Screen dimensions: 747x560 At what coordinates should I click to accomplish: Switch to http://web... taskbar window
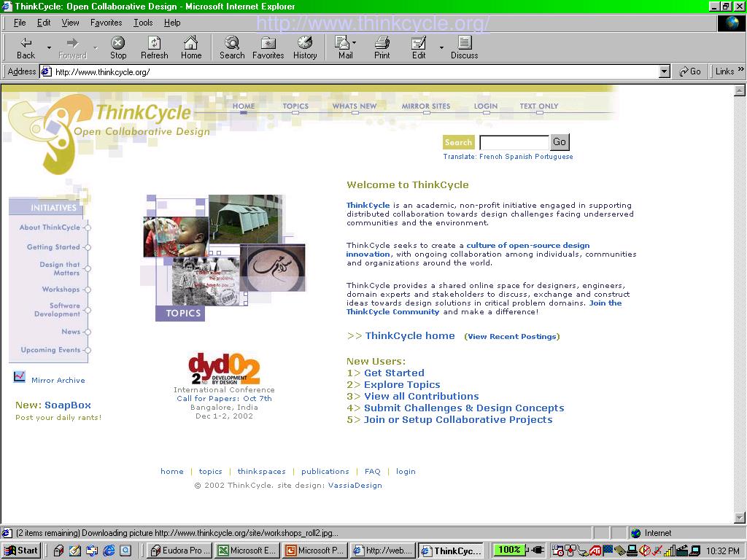click(x=382, y=551)
